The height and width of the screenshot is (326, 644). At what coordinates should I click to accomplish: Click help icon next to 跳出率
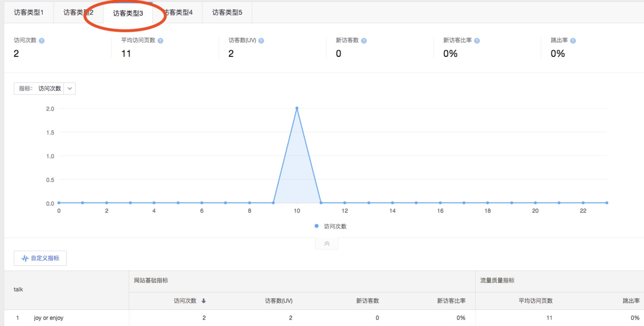[x=573, y=41]
